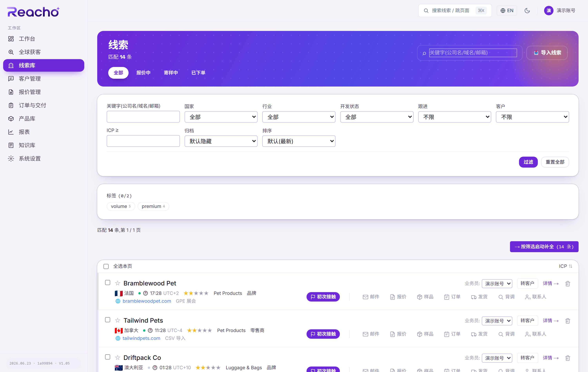
Task: Focus the ICP ≥ input field
Action: click(143, 141)
